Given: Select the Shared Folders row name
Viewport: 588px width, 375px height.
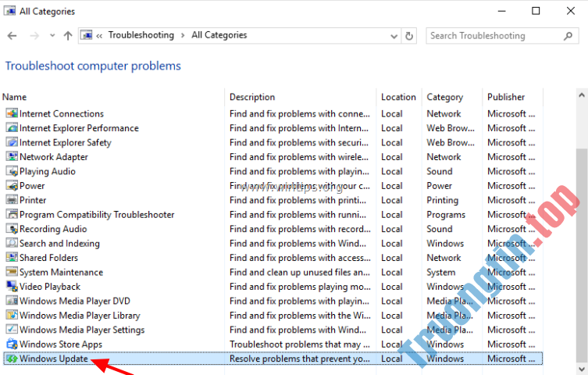Looking at the screenshot, I should tap(48, 258).
